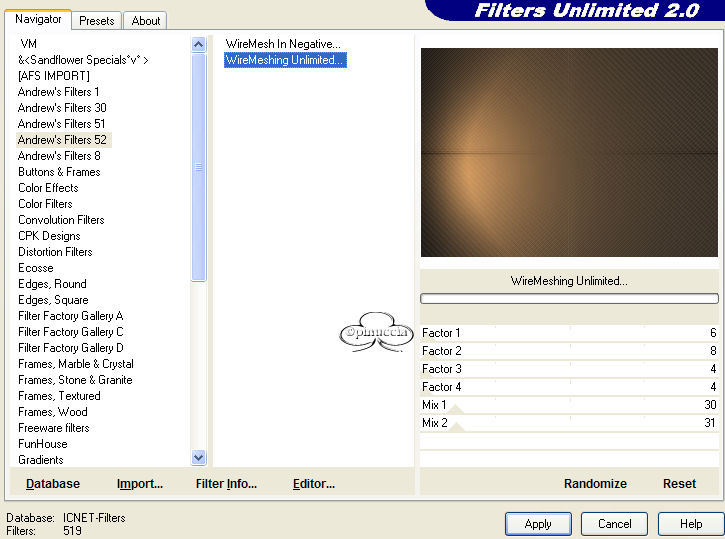The height and width of the screenshot is (539, 725).
Task: Select Filter Factory Gallery A
Action: point(70,316)
